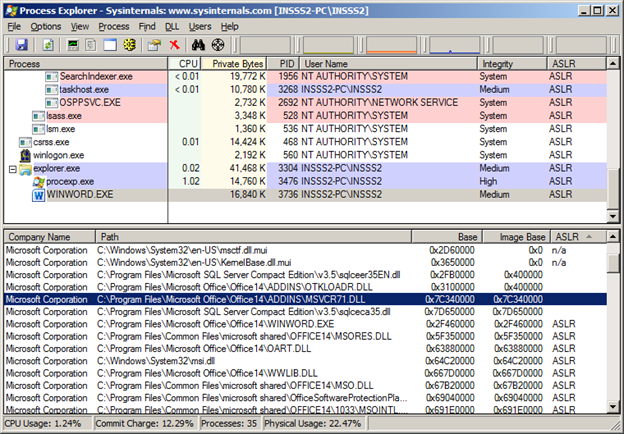Click the winlogon.exe process icon
624x434 pixels.
(25, 155)
